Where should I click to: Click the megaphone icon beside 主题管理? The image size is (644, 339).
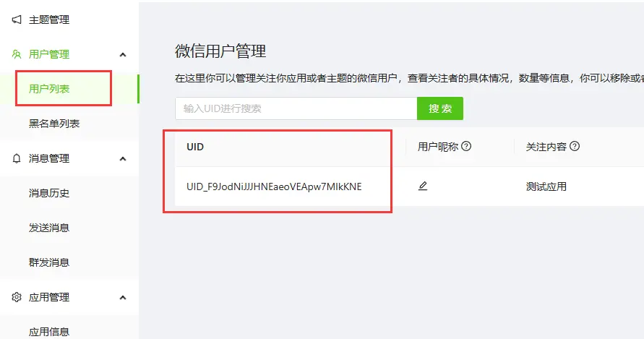(x=17, y=20)
